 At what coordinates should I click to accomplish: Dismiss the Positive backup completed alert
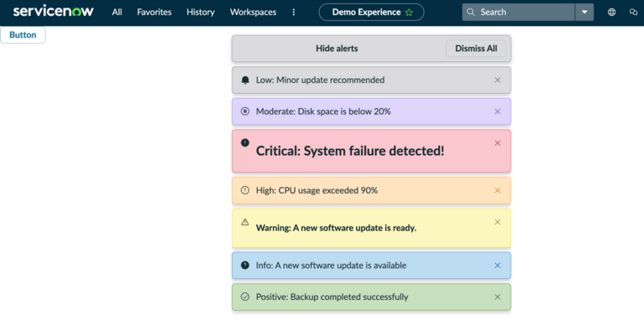pos(497,297)
